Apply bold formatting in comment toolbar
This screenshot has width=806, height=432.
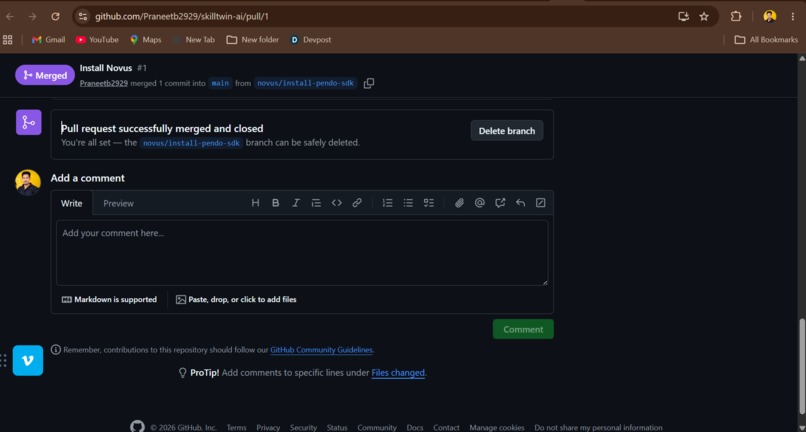276,203
